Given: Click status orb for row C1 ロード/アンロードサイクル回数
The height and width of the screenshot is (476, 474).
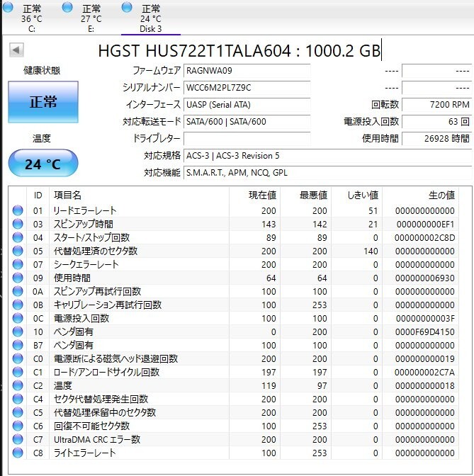Looking at the screenshot, I should coord(18,372).
